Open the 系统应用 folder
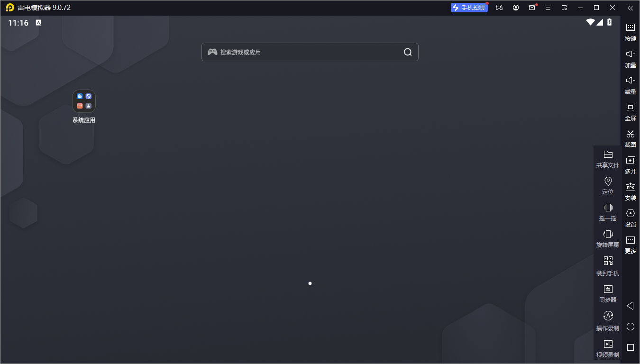 [x=84, y=107]
